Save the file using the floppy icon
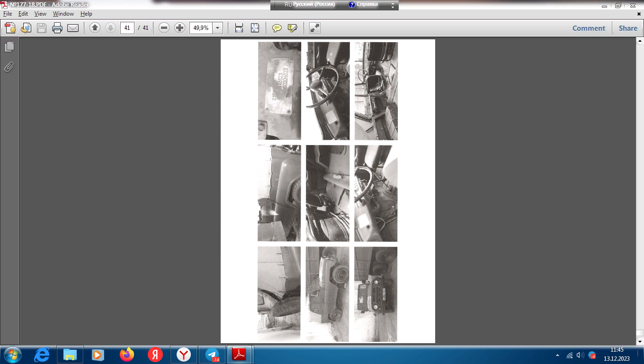 [42, 28]
